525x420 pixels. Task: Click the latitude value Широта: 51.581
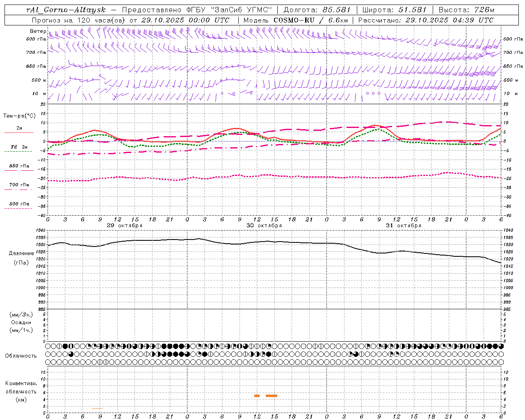click(x=395, y=10)
